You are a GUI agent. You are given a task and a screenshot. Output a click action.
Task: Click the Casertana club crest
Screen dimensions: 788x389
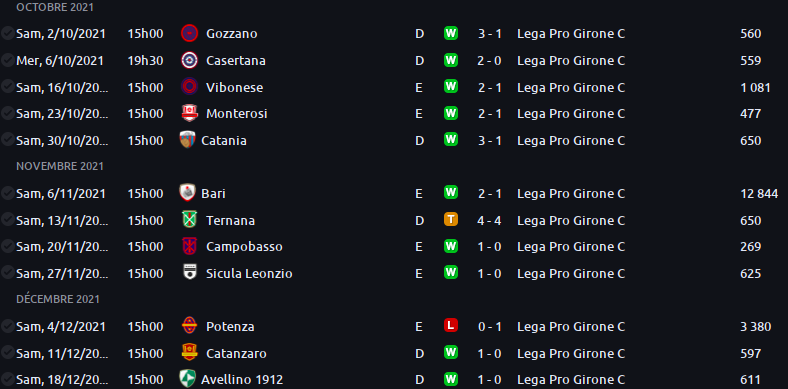[189, 60]
